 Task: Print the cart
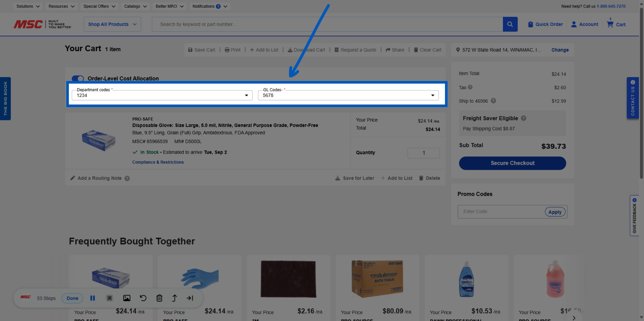[x=233, y=50]
